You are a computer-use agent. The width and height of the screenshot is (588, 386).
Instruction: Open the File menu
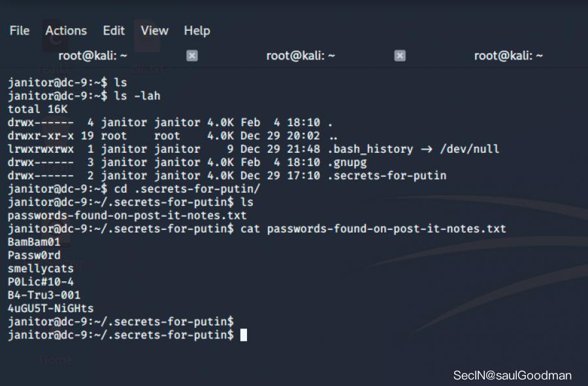pos(20,31)
